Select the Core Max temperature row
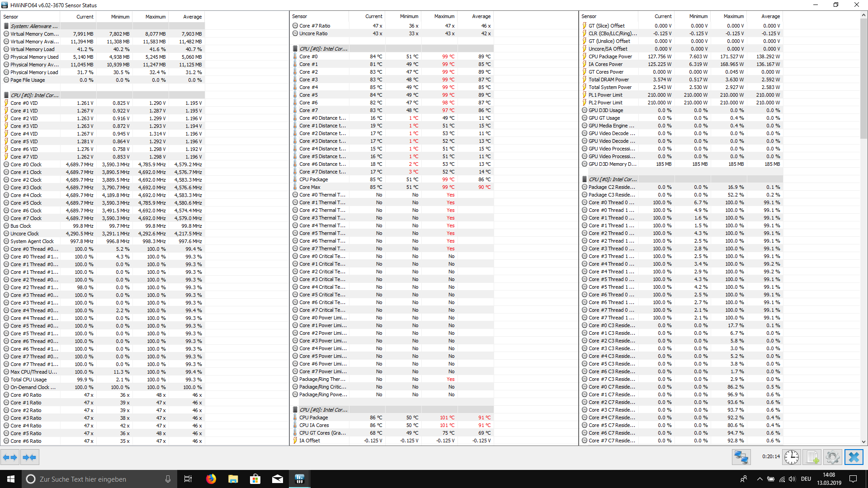Screen dimensions: 868x488 tap(392, 187)
